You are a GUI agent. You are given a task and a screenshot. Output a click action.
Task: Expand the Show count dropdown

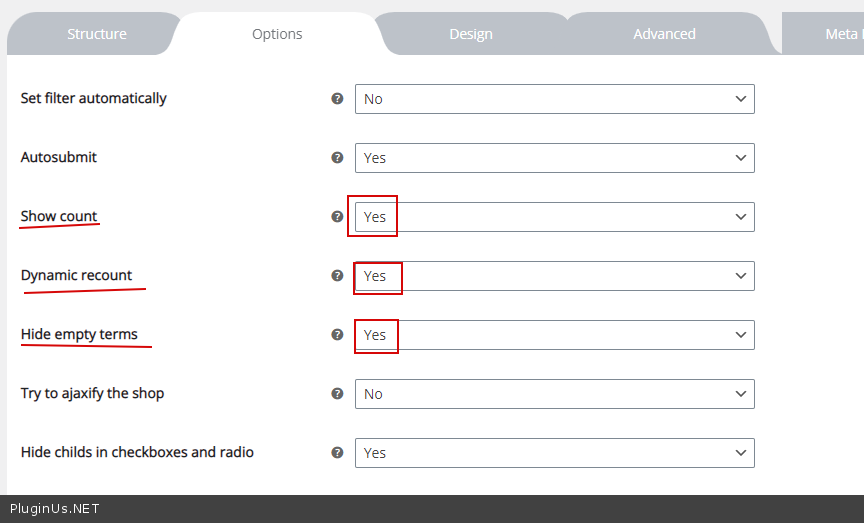(554, 217)
